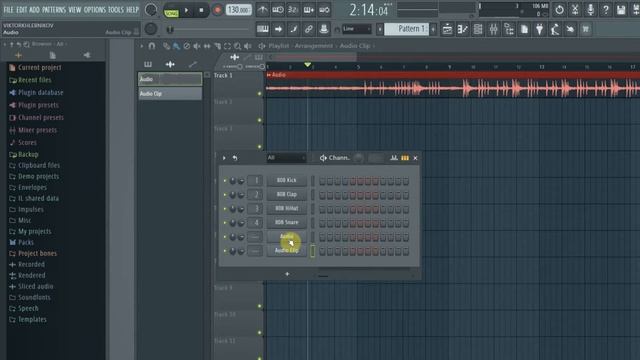Toggle channel rack step sequencer view icon
Viewport: 640px width, 360px height.
[x=404, y=158]
